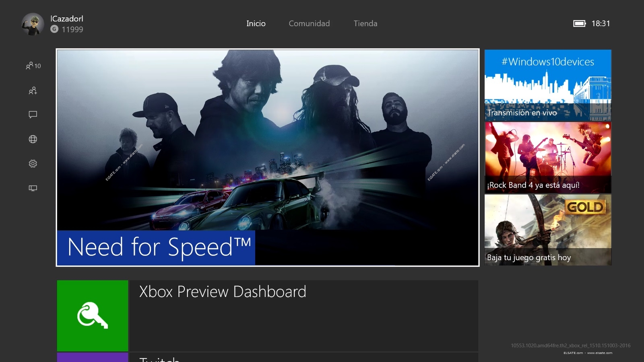The width and height of the screenshot is (644, 362).
Task: Open the Rock Band 4 promo tile
Action: (548, 158)
